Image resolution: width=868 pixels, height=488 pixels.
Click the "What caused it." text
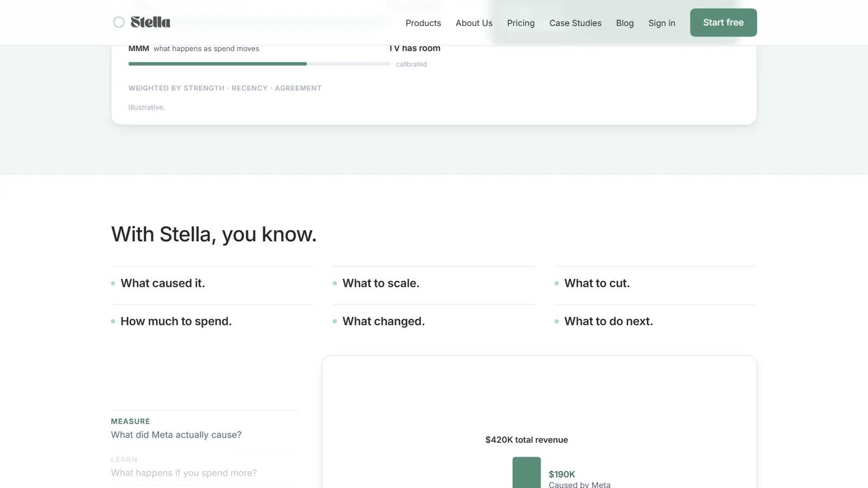click(163, 283)
